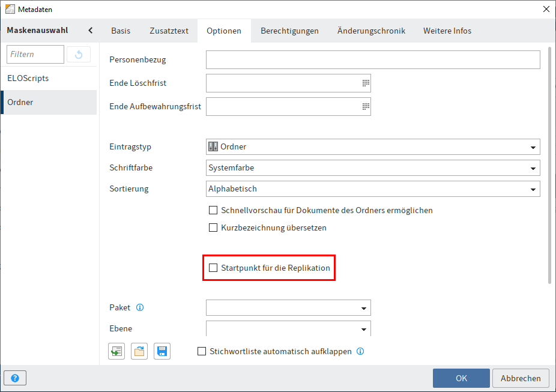Click the Personenbezug text field
The width and height of the screenshot is (556, 392).
(373, 59)
